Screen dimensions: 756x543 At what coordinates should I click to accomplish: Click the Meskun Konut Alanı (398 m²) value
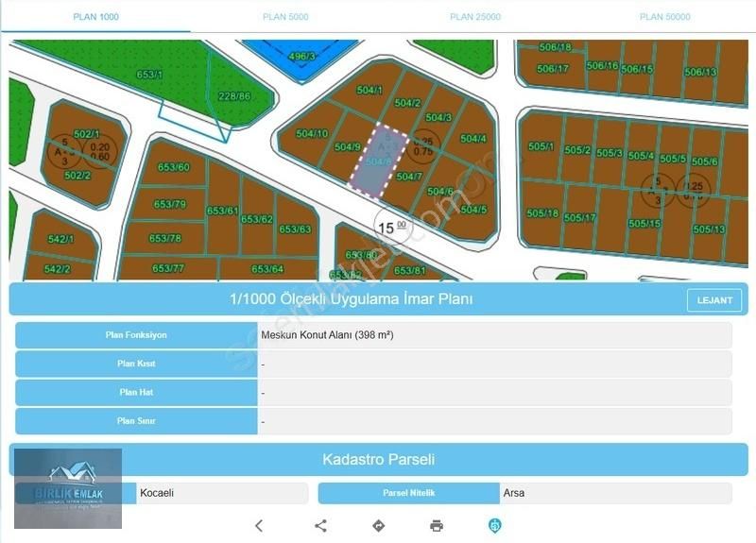click(x=327, y=335)
